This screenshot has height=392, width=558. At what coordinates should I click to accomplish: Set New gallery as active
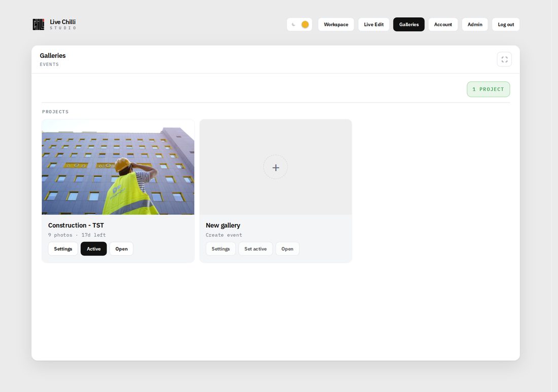tap(256, 248)
